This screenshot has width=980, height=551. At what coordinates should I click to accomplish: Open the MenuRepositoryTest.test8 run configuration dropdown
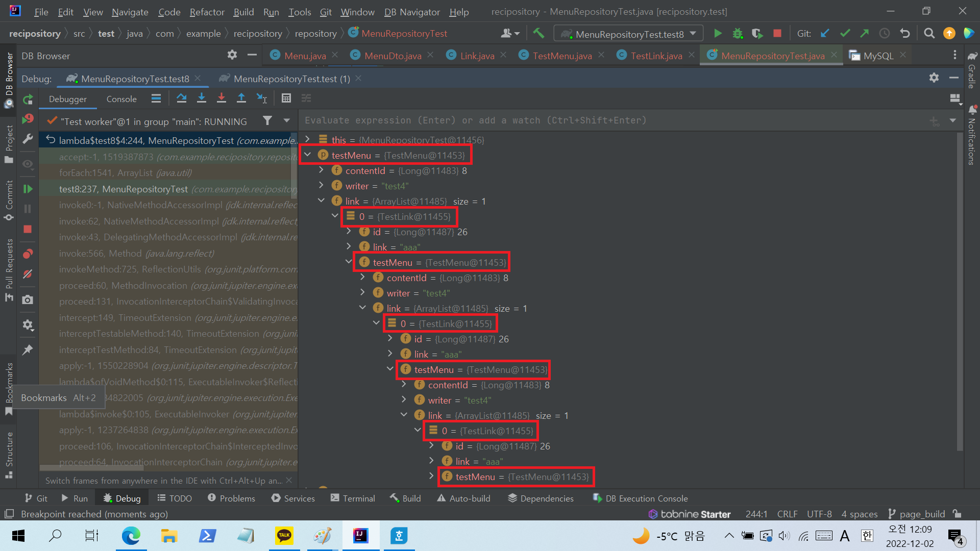point(629,34)
